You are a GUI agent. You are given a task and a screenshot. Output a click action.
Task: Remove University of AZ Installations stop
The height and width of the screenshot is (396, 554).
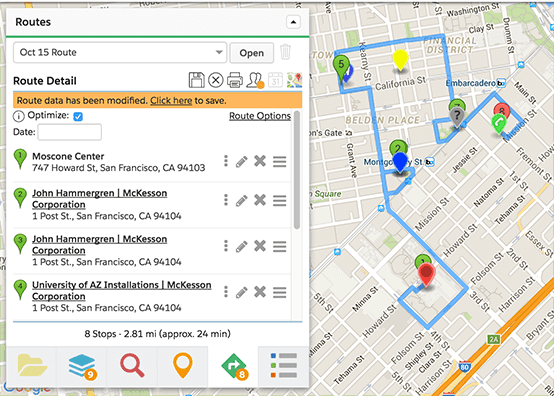point(260,292)
